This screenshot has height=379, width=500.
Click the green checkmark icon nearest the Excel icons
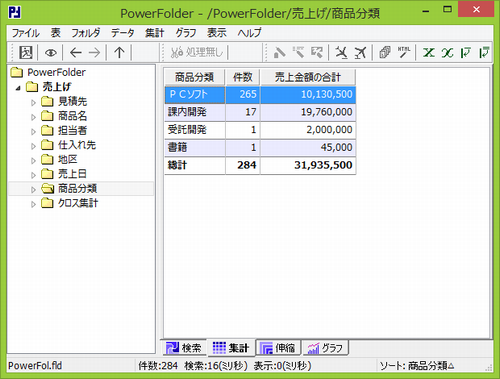pyautogui.click(x=466, y=52)
